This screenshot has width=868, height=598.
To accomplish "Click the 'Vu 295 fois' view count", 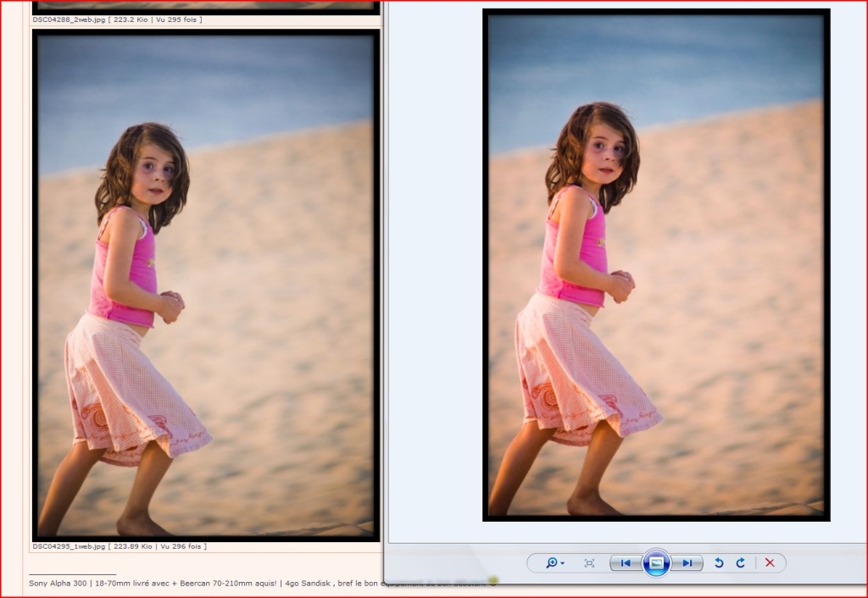I will [x=177, y=19].
